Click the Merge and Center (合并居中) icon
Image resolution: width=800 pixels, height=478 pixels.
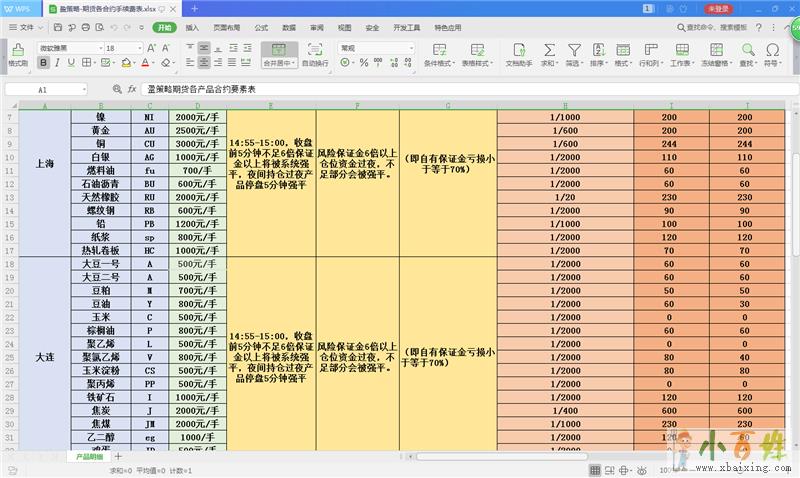pyautogui.click(x=278, y=49)
